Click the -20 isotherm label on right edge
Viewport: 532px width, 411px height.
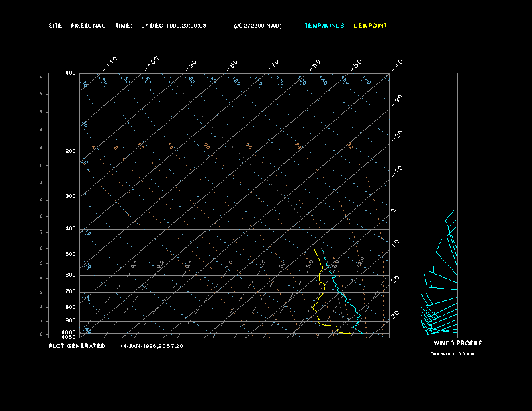tap(398, 136)
